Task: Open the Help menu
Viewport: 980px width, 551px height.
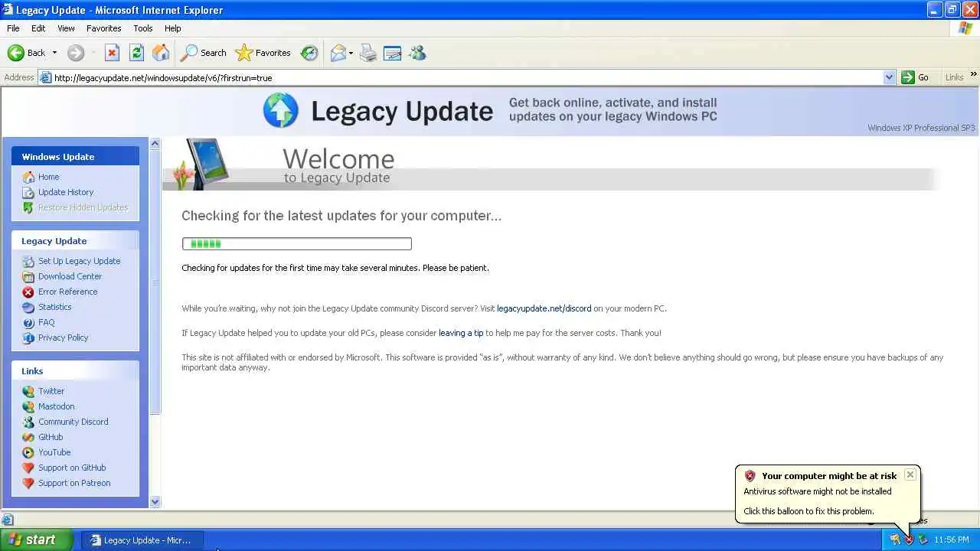Action: point(173,28)
